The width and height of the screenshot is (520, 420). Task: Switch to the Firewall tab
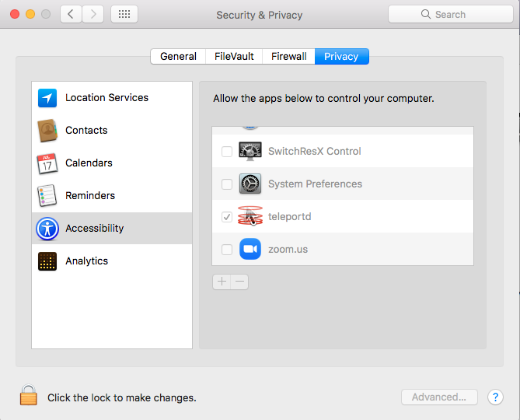tap(288, 57)
